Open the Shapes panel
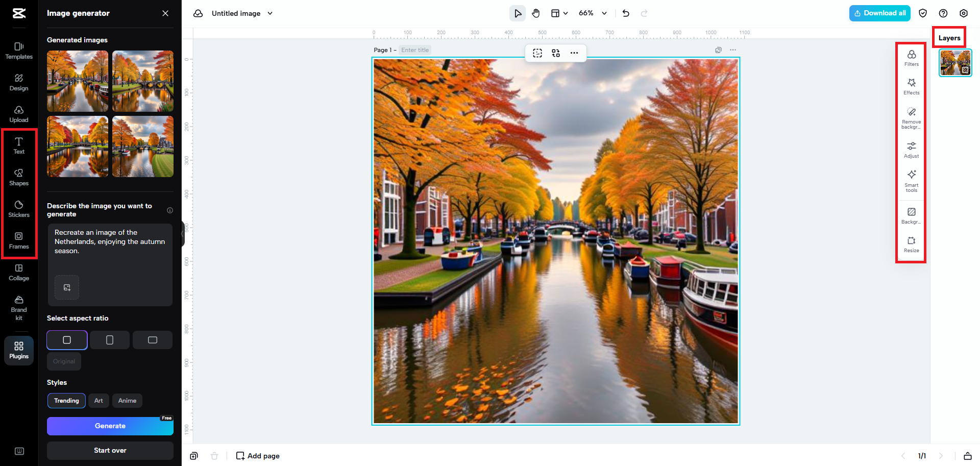Screen dimensions: 980x466 click(19, 177)
